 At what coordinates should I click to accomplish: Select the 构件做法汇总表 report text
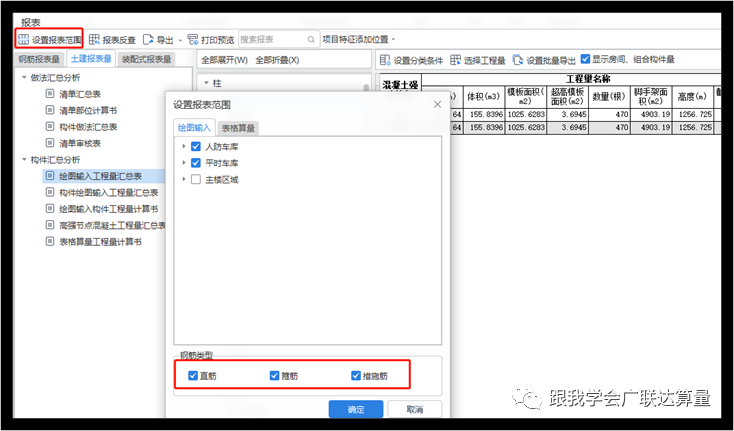tap(88, 127)
